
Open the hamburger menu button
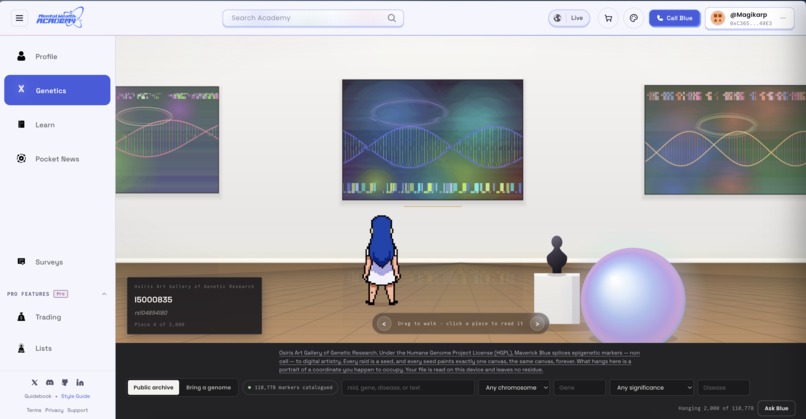tap(19, 18)
